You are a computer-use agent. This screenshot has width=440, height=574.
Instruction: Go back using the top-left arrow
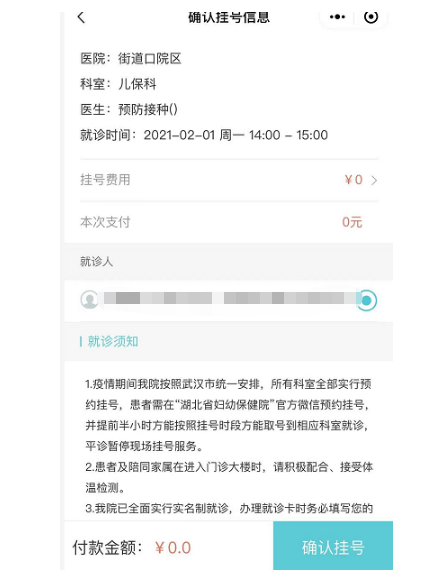81,17
